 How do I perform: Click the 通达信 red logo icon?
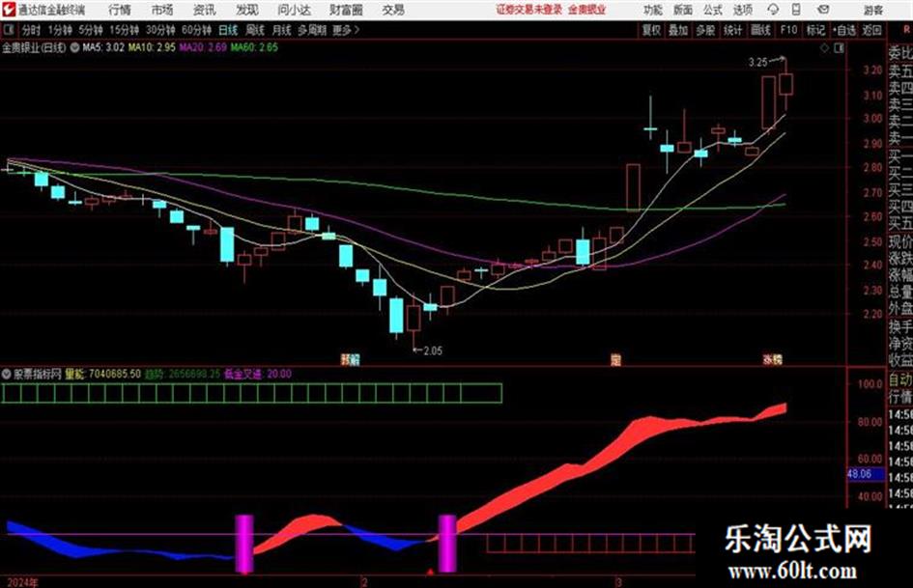click(8, 10)
